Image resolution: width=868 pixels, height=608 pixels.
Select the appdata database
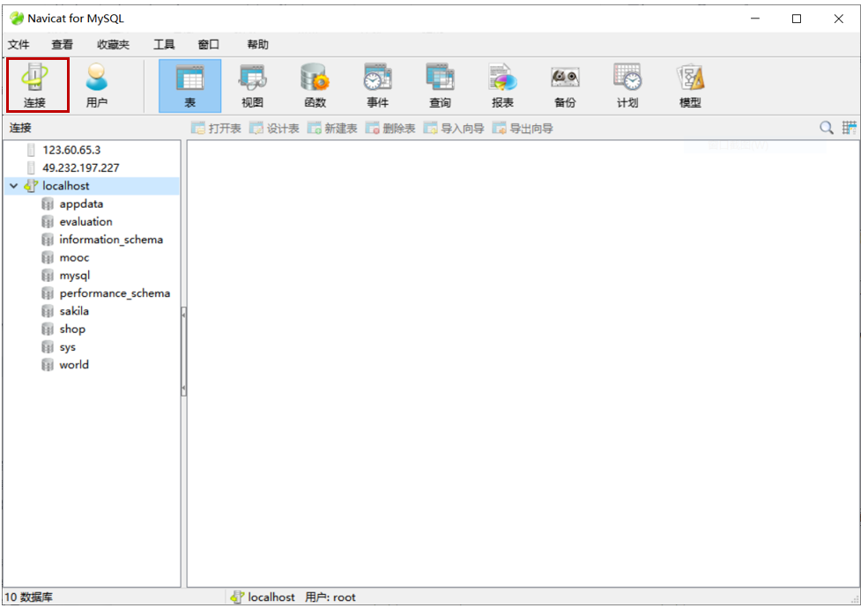pyautogui.click(x=81, y=204)
